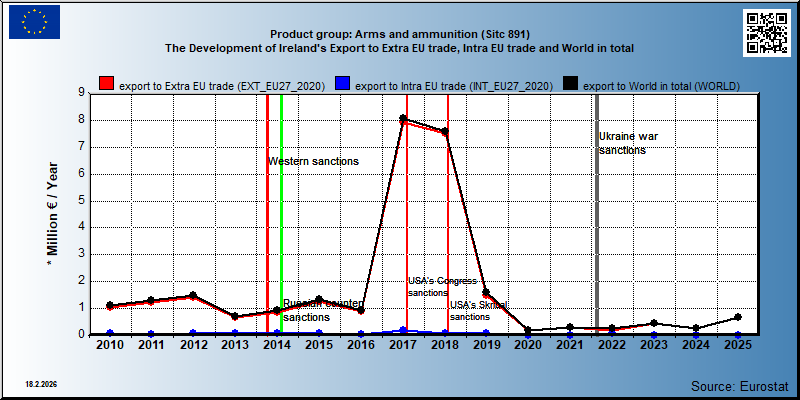Click legend label 'export to Intra EU trade (INT_EU27_2020)'

(454, 86)
